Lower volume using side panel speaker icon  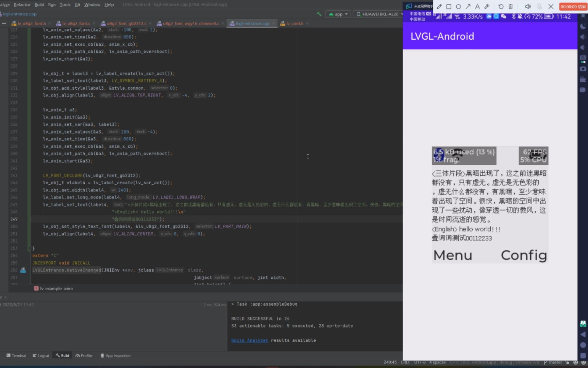pyautogui.click(x=583, y=47)
